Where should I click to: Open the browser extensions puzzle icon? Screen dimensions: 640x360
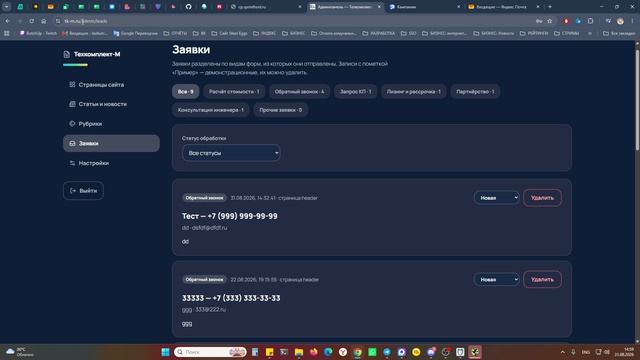(x=590, y=21)
